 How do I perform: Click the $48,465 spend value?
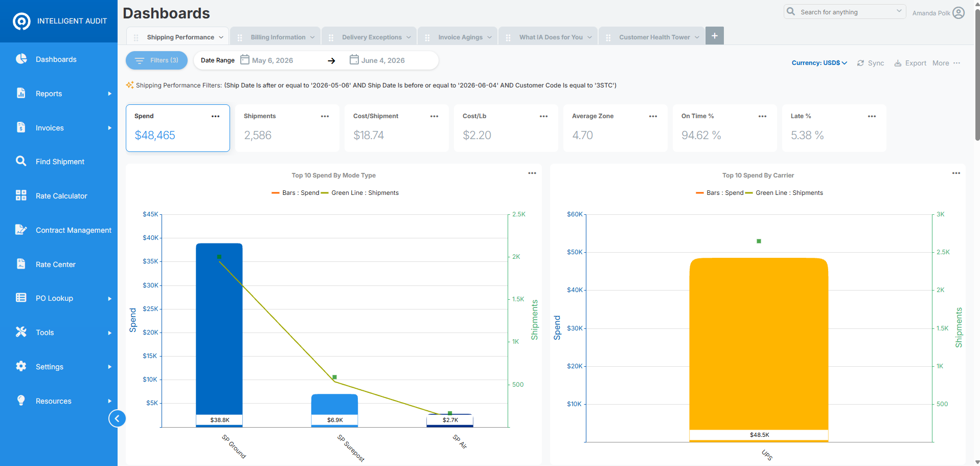click(x=155, y=135)
